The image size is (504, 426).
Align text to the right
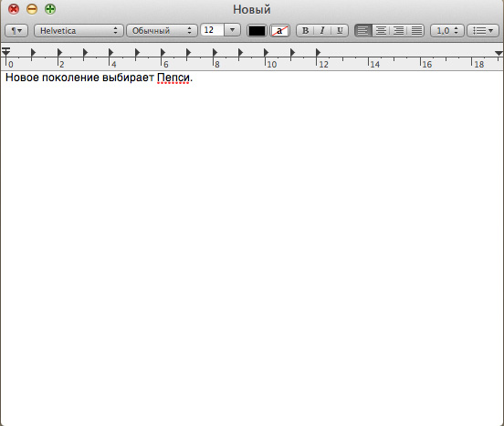pyautogui.click(x=399, y=31)
